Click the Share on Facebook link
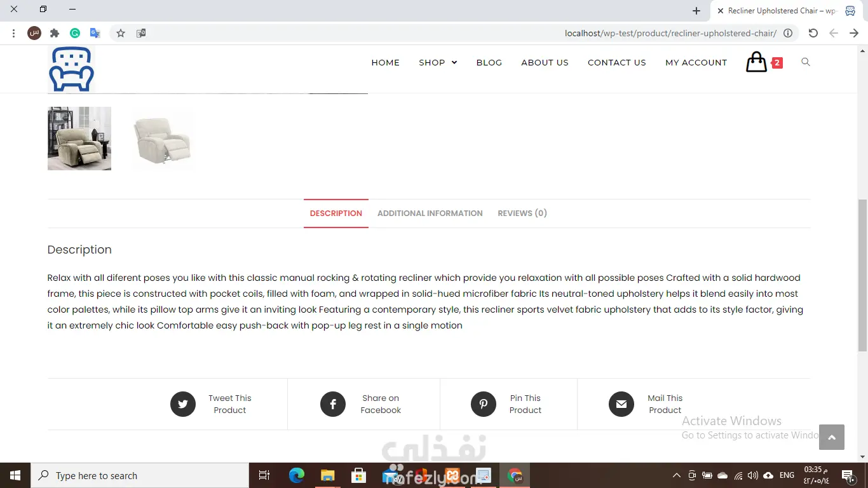This screenshot has width=868, height=488. point(381,404)
